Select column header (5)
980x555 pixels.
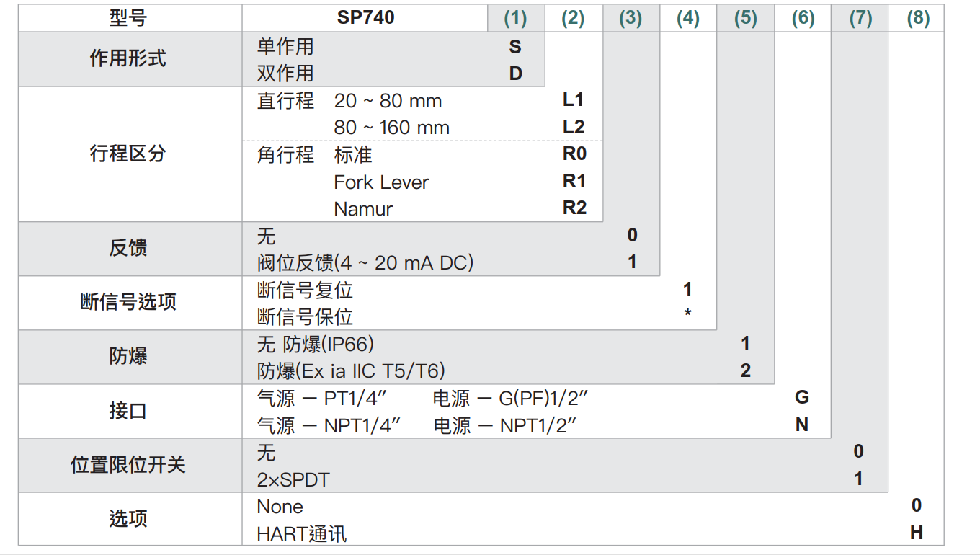click(x=745, y=18)
